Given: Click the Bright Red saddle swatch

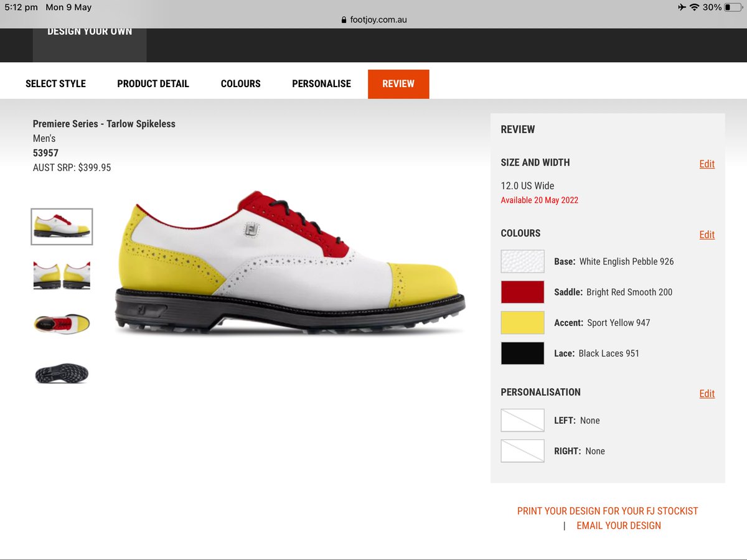Looking at the screenshot, I should point(522,292).
